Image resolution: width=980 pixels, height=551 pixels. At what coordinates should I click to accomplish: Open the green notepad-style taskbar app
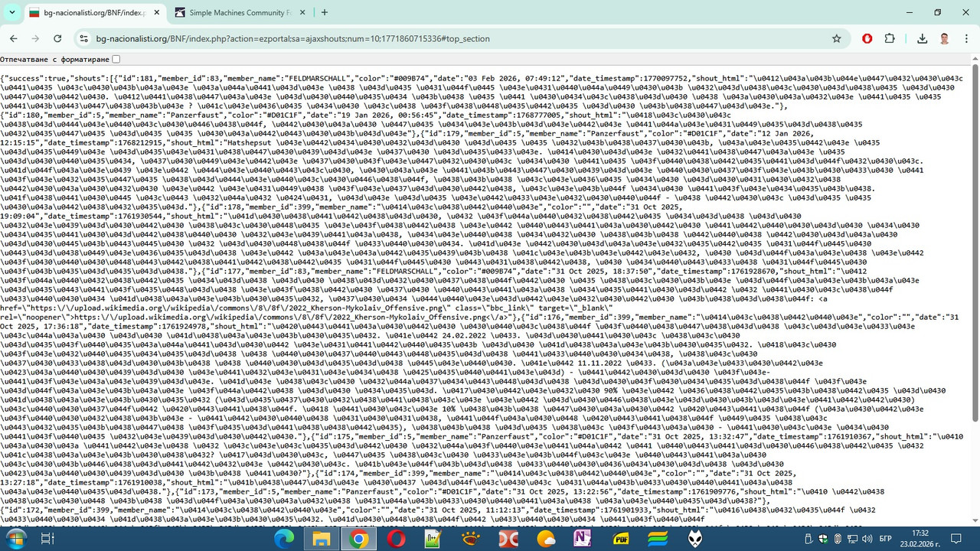[x=433, y=539]
